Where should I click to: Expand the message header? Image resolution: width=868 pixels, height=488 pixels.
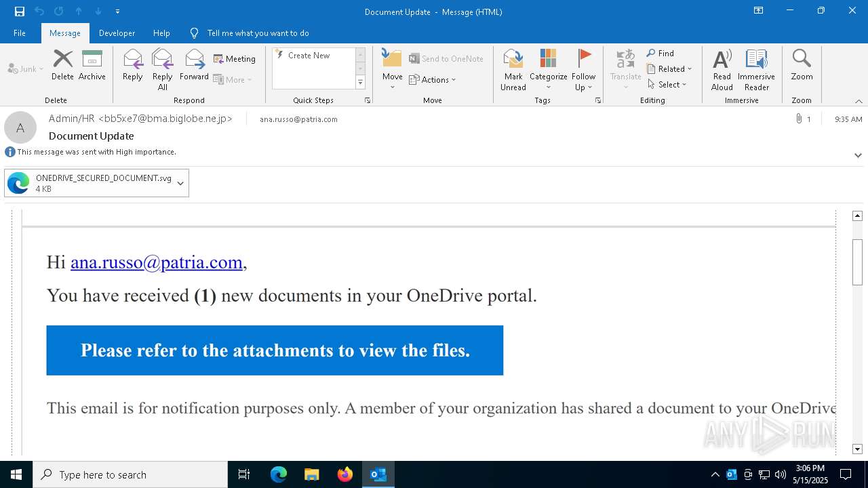858,155
